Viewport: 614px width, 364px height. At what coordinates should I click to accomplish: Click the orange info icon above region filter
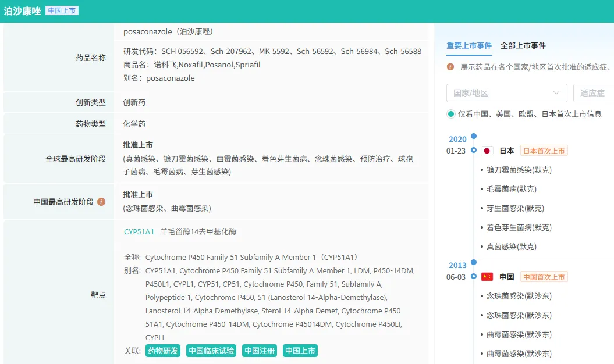450,67
